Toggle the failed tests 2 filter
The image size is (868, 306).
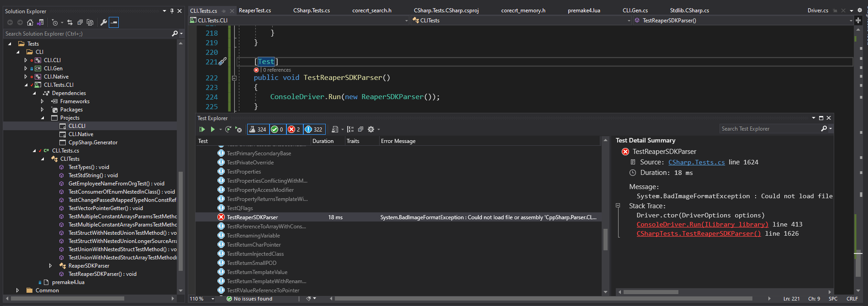pos(294,129)
